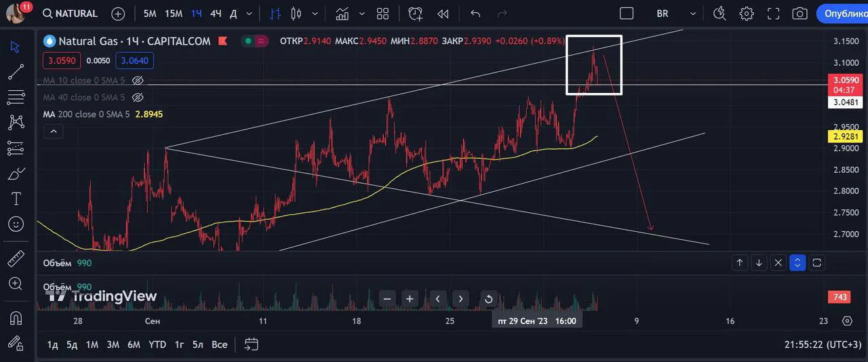
Task: Open timezone settings 21:55:22 (UTC+3)
Action: click(x=823, y=344)
